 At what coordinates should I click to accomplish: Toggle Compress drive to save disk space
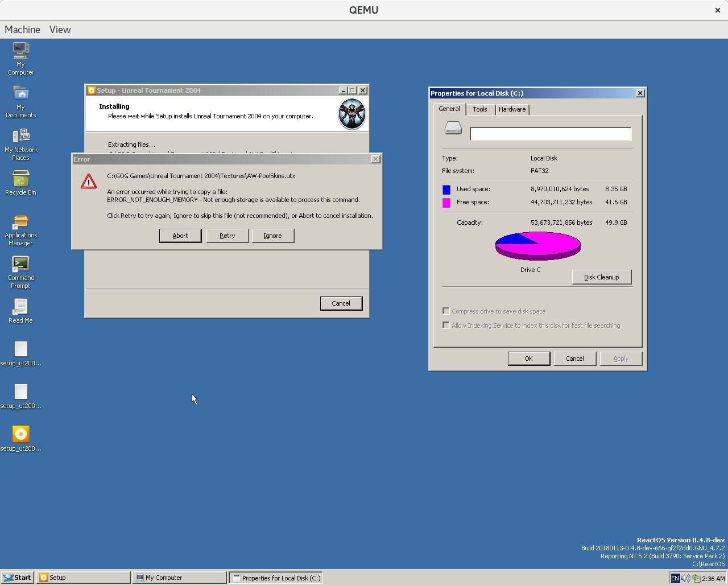[x=446, y=311]
